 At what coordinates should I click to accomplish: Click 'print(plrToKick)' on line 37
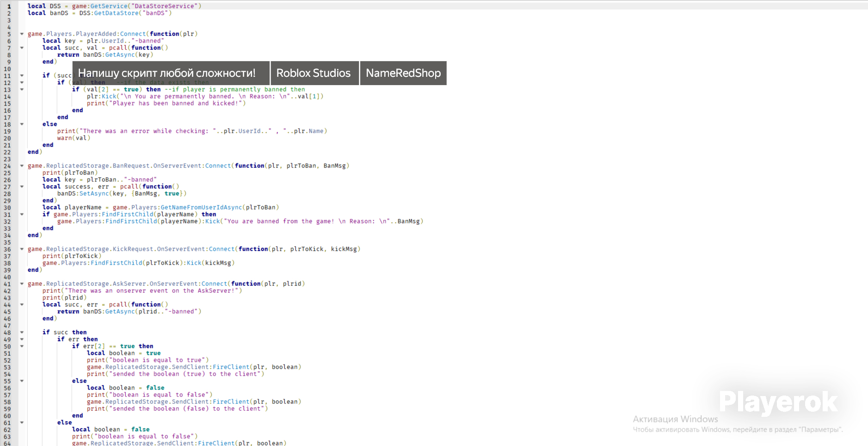tap(72, 256)
